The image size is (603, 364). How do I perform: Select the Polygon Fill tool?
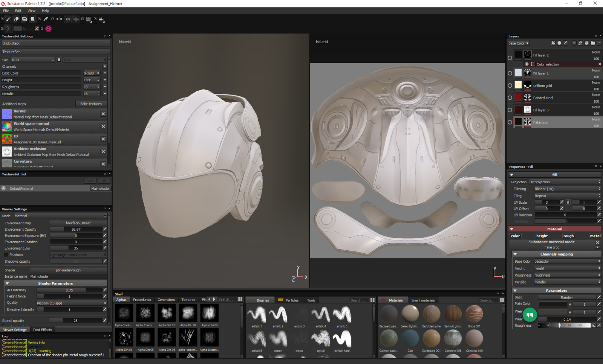[33, 19]
